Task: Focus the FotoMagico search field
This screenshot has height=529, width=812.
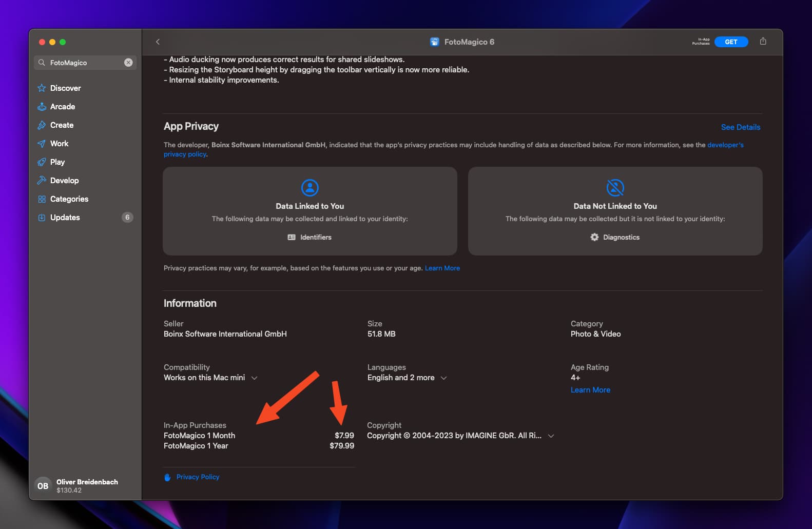Action: (85, 63)
